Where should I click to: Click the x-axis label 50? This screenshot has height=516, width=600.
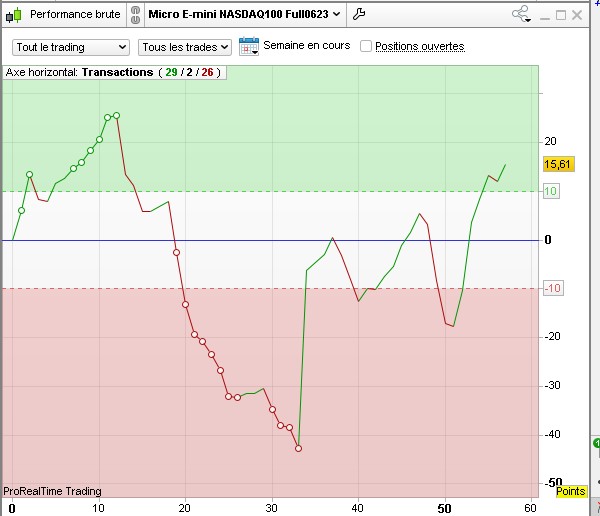click(444, 509)
